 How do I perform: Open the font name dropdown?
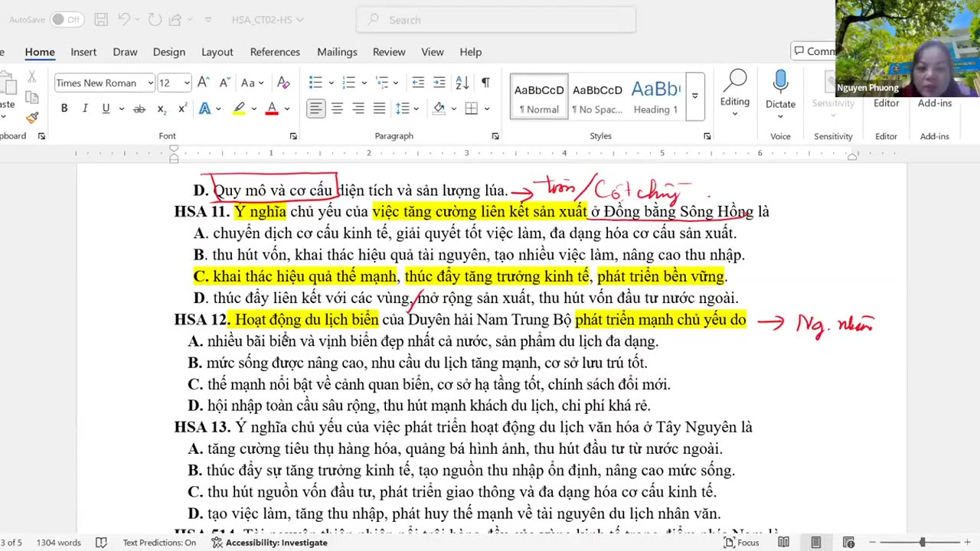point(150,83)
